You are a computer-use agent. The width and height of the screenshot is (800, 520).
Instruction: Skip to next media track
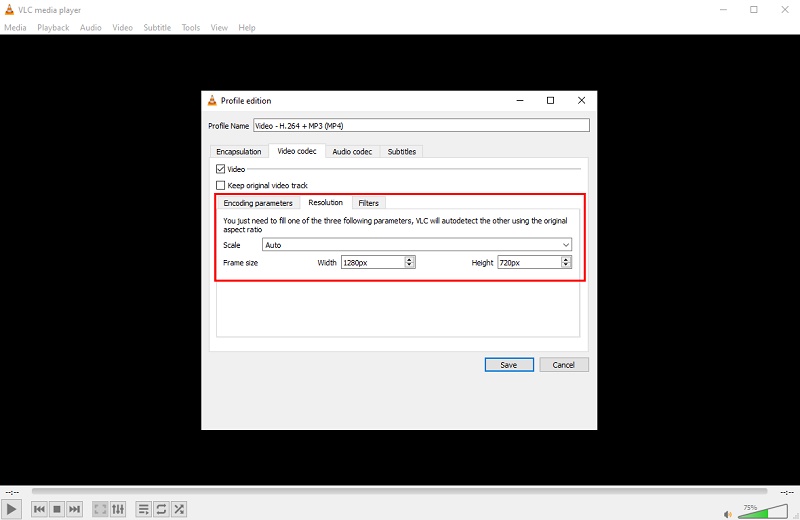(74, 509)
